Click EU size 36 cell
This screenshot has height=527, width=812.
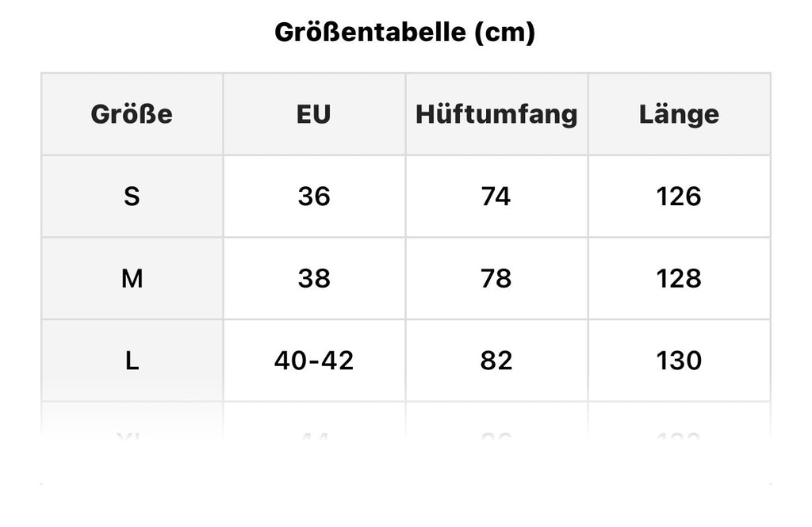(x=314, y=197)
